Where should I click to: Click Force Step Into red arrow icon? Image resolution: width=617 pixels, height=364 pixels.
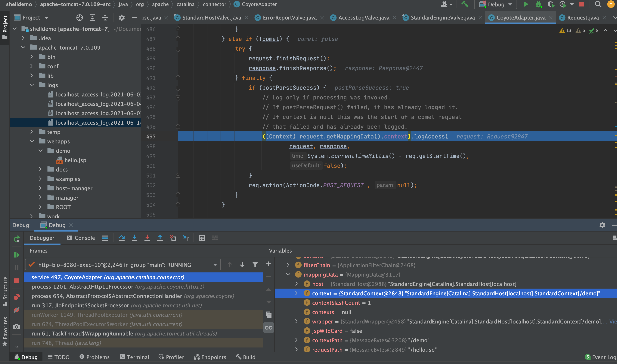(147, 238)
